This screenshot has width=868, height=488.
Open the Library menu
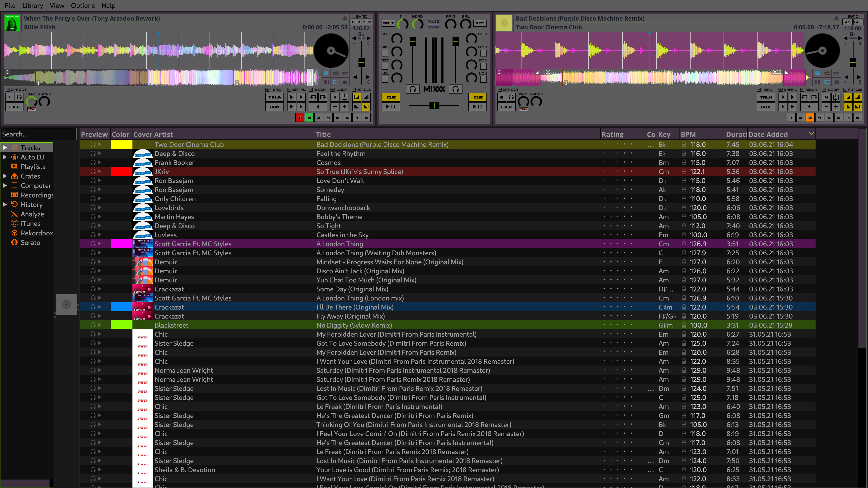[32, 5]
